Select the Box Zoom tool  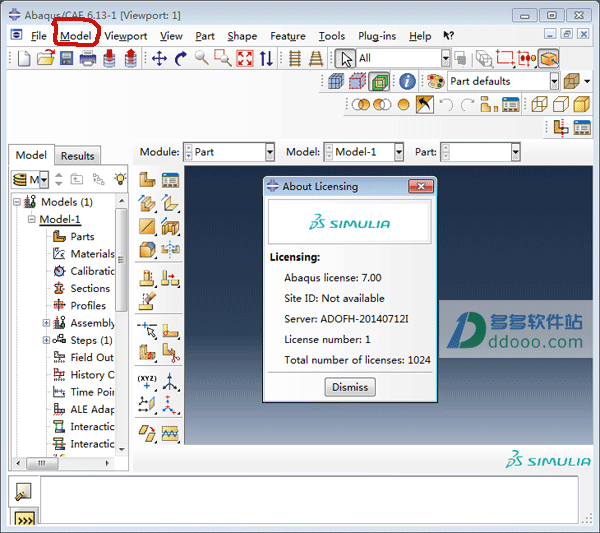[x=223, y=58]
